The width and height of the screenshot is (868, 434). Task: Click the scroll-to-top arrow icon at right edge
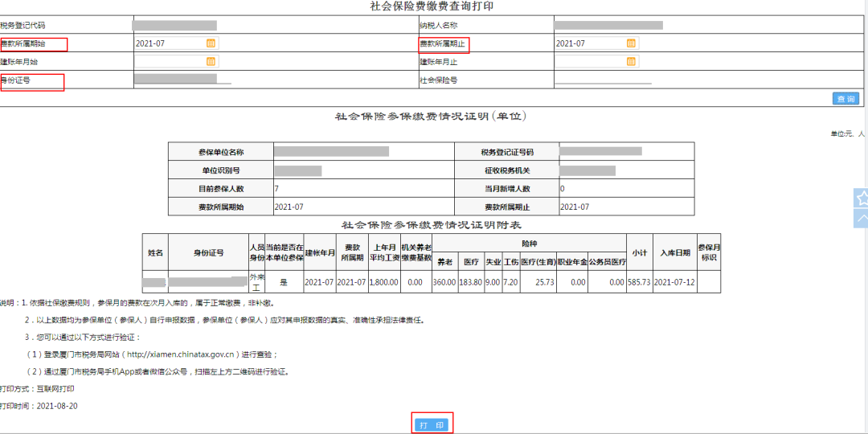tap(862, 219)
